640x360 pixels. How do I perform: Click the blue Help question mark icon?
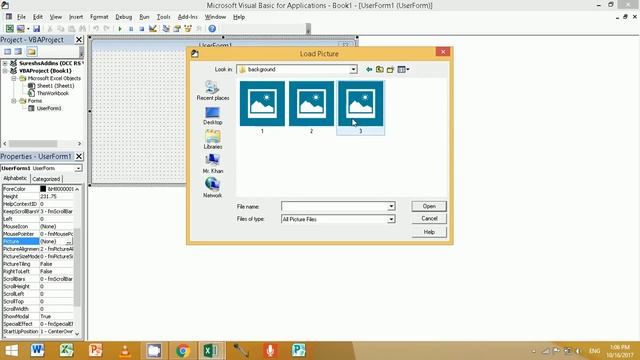click(x=212, y=29)
